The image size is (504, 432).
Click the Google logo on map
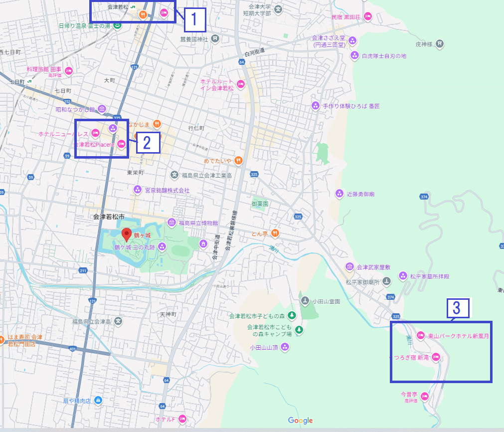pyautogui.click(x=300, y=421)
